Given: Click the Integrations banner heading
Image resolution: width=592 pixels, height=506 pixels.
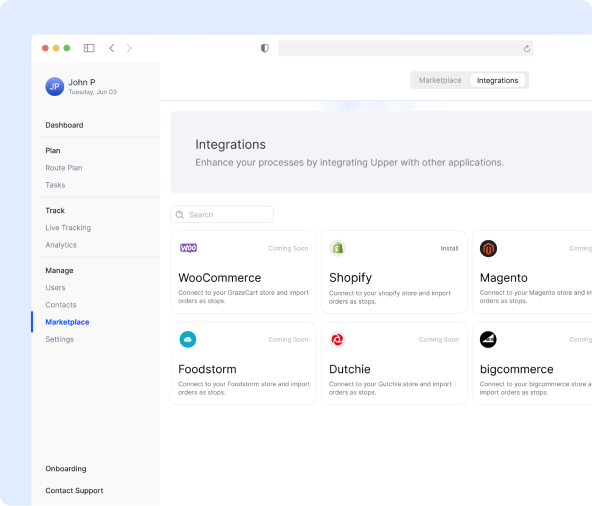Looking at the screenshot, I should tap(230, 144).
